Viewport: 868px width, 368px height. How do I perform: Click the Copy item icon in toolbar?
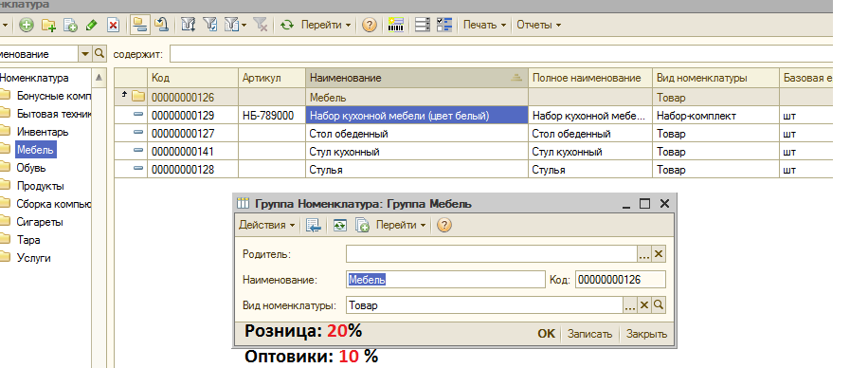[x=70, y=25]
